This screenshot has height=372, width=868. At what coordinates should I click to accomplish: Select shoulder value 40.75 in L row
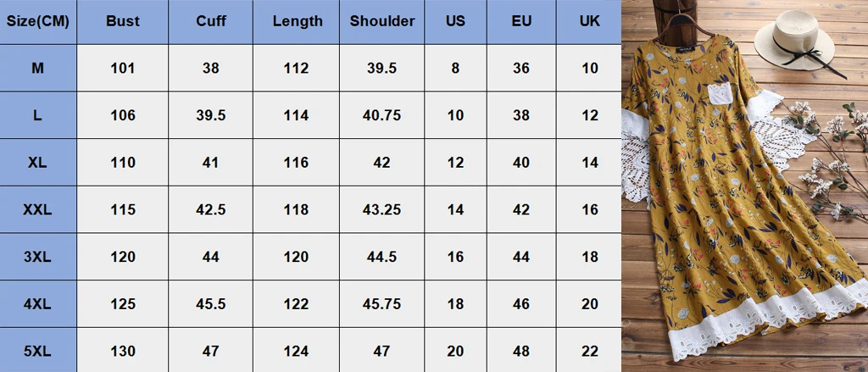[x=382, y=115]
